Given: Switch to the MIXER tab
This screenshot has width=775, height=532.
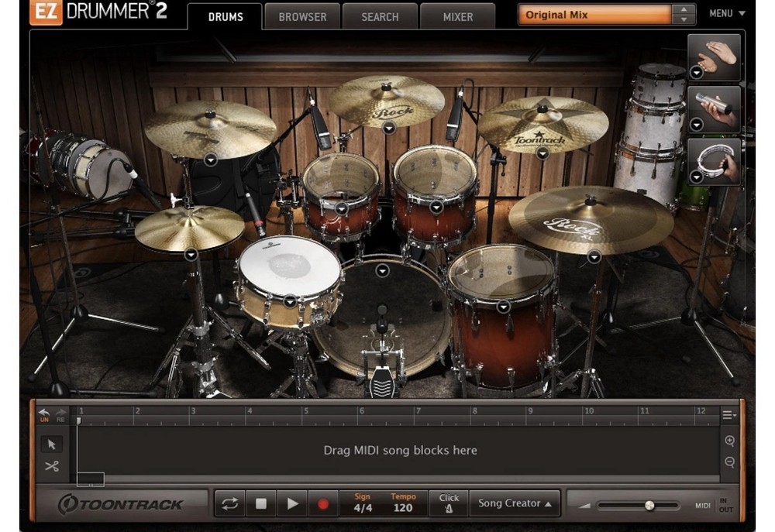Looking at the screenshot, I should coord(457,16).
